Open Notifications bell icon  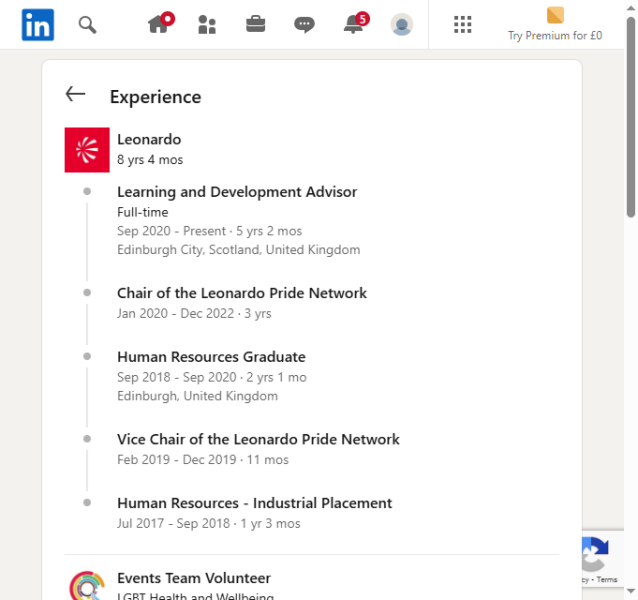tap(353, 25)
